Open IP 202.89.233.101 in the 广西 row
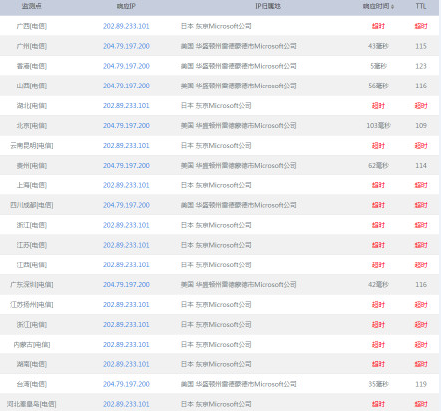The image size is (441, 411). (x=126, y=26)
